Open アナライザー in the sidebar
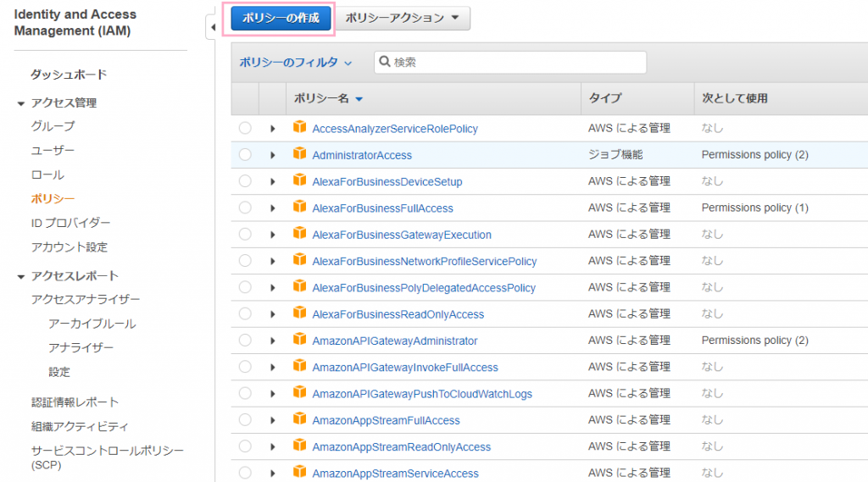 pos(81,347)
